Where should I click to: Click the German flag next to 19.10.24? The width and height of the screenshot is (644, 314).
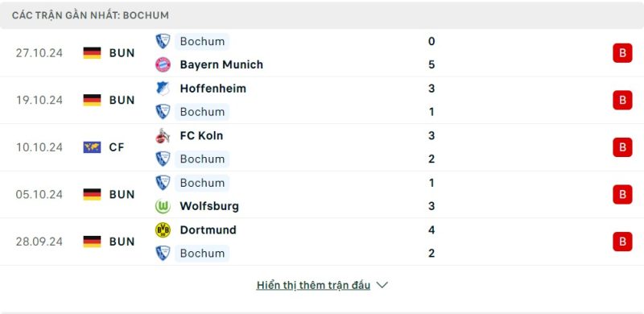pos(92,101)
